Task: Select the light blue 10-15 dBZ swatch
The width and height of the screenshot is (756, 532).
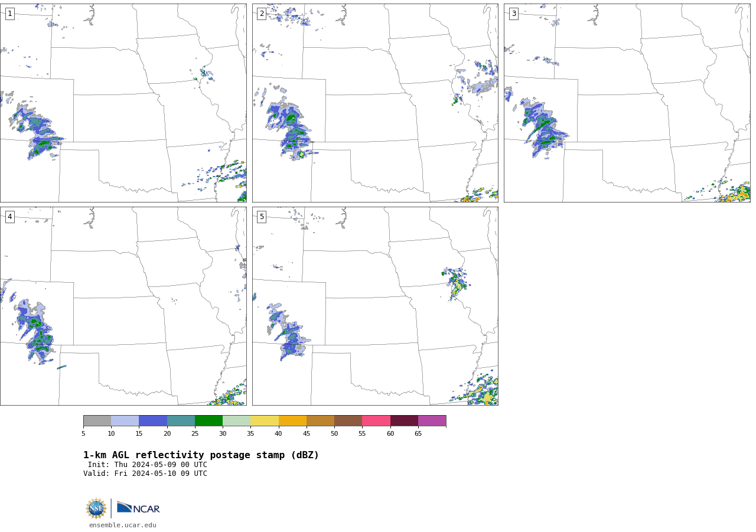Action: (x=125, y=420)
